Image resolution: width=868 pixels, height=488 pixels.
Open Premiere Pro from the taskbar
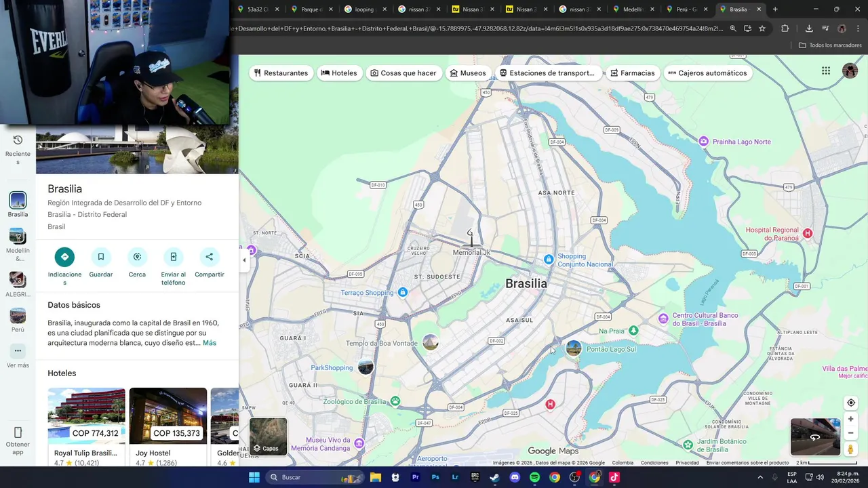coord(415,477)
